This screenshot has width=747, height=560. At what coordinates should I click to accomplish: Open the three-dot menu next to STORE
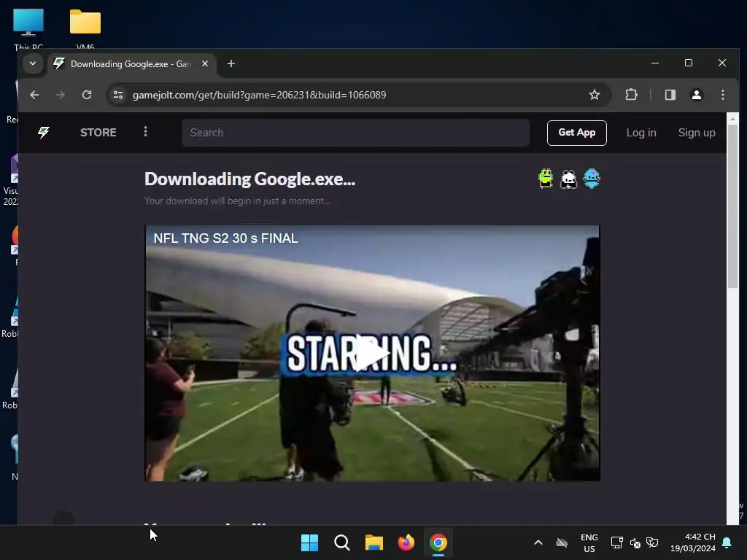(145, 131)
